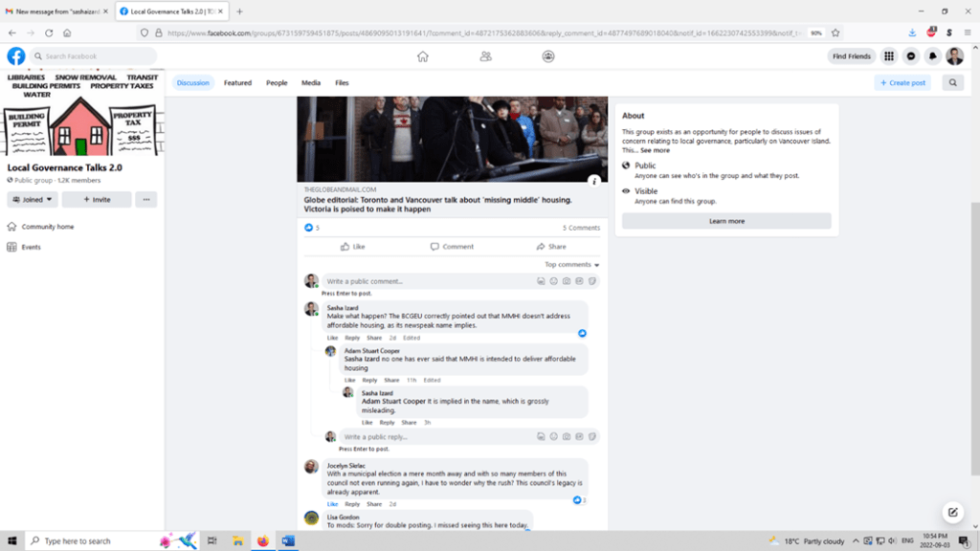Viewport: 980px width, 551px height.
Task: Open the Friends icon in top navigation
Action: pos(485,56)
